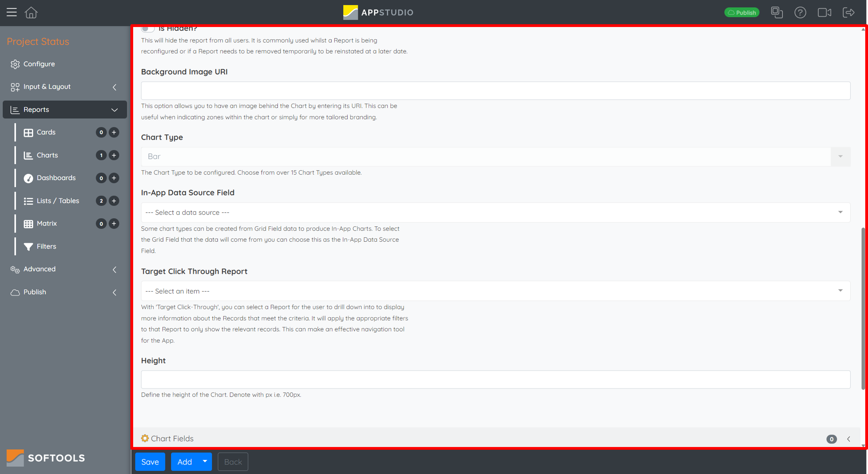This screenshot has width=868, height=474.
Task: Click the vertical scrollbar thumb
Action: (x=863, y=308)
